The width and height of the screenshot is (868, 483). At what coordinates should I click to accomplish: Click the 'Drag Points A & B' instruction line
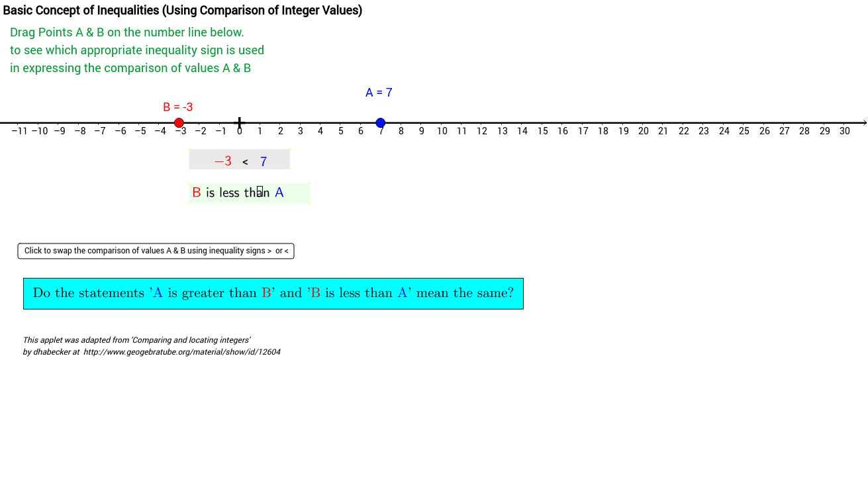(x=127, y=32)
